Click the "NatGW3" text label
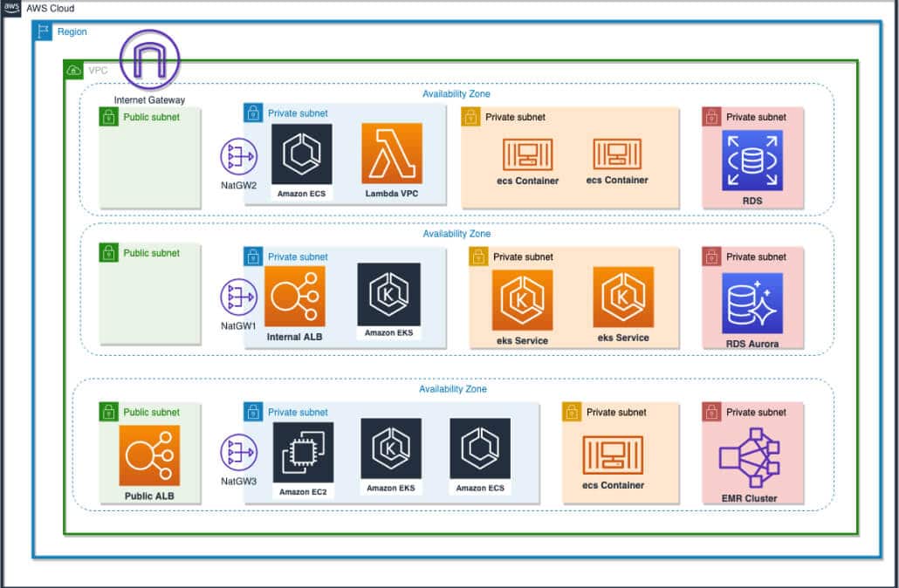The image size is (899, 588). point(239,482)
